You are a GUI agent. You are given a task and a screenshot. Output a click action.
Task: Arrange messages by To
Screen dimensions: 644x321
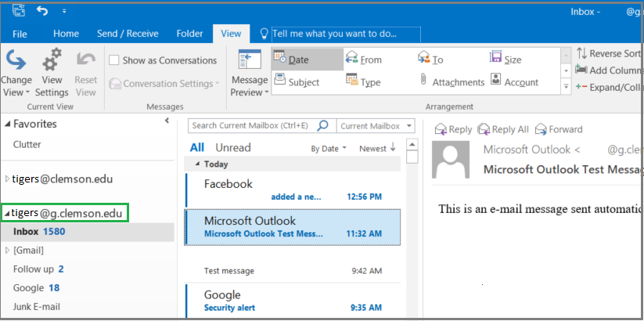pyautogui.click(x=430, y=60)
